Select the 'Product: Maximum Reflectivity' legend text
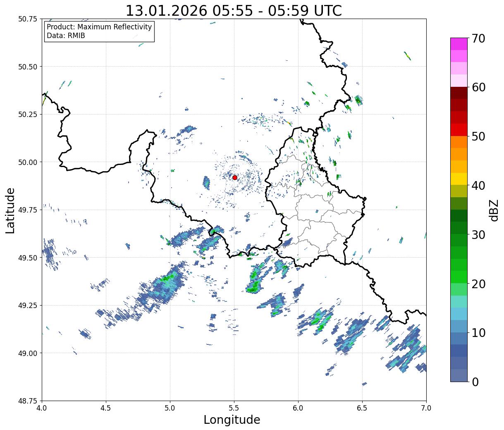This screenshot has height=430, width=504. 99,27
